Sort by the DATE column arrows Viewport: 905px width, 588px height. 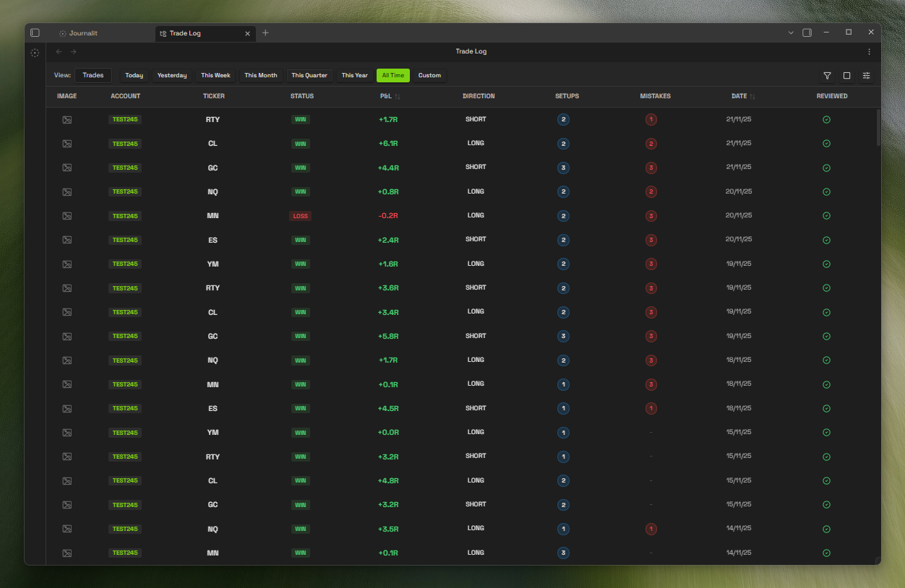click(x=752, y=97)
